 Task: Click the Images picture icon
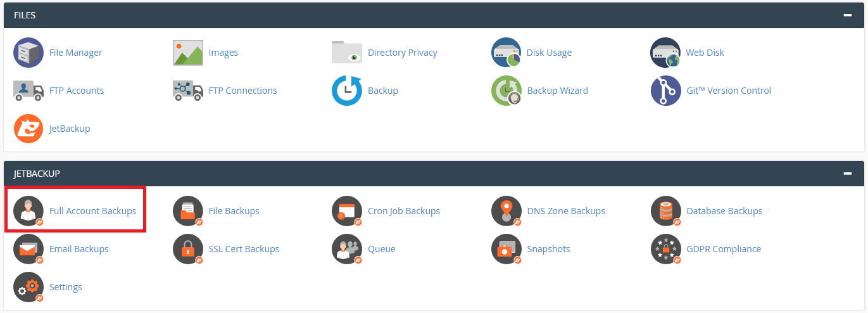point(188,53)
